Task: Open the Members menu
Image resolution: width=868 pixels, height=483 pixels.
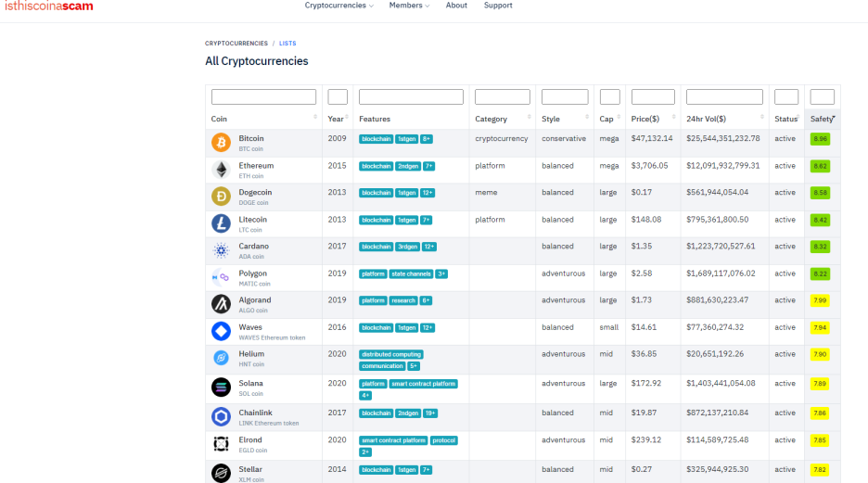Action: click(409, 6)
